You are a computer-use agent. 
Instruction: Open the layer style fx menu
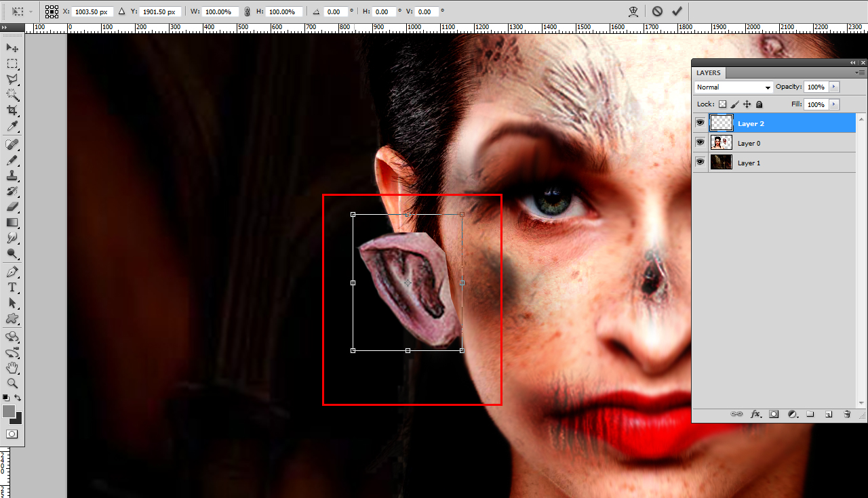point(755,414)
